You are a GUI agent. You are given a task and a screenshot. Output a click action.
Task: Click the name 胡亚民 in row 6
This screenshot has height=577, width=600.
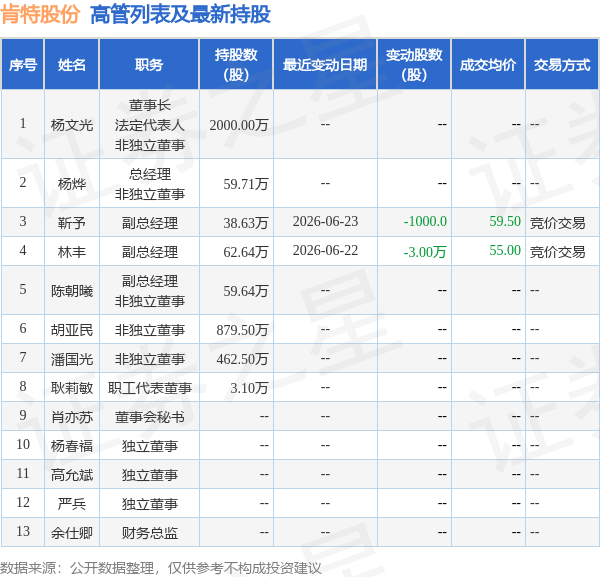pyautogui.click(x=72, y=330)
